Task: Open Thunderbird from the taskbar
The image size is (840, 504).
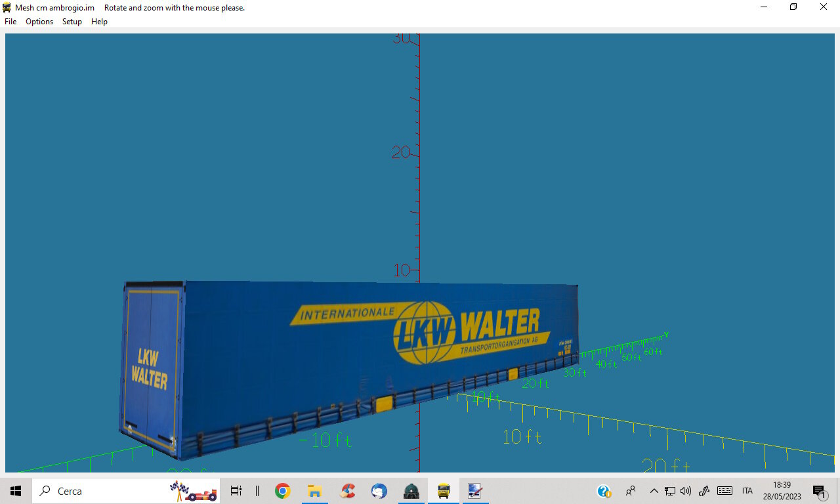Action: click(379, 491)
